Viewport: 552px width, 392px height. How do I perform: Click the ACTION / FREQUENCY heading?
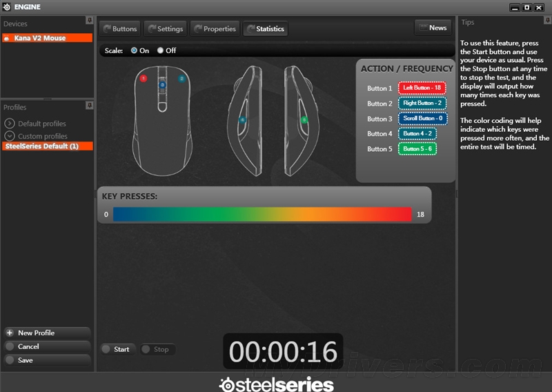[406, 69]
